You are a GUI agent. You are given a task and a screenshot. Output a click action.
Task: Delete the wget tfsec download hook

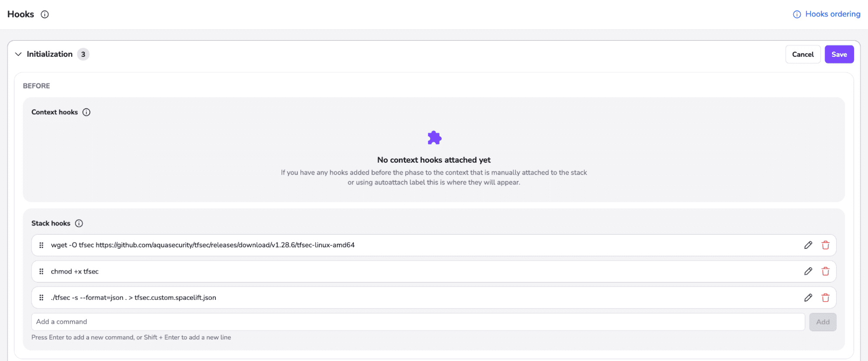[825, 245]
